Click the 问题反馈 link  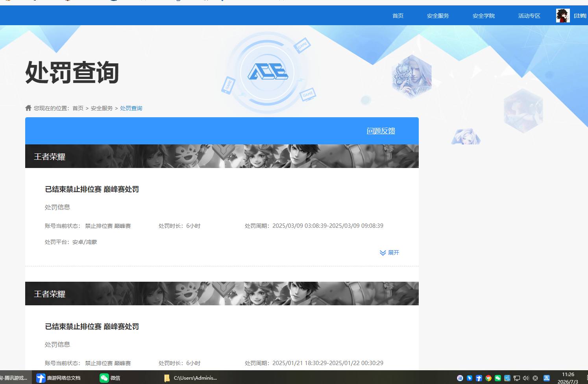pos(381,131)
